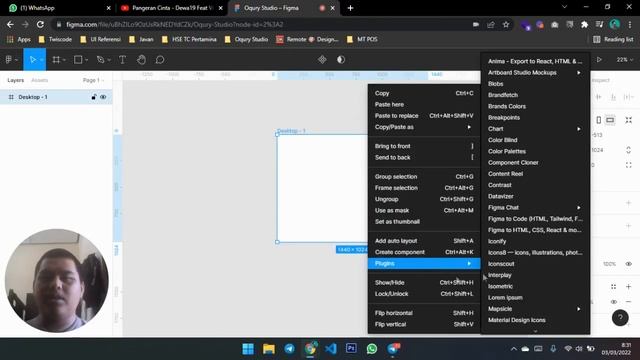The height and width of the screenshot is (360, 640).
Task: Switch to the Layers tab
Action: 16,80
